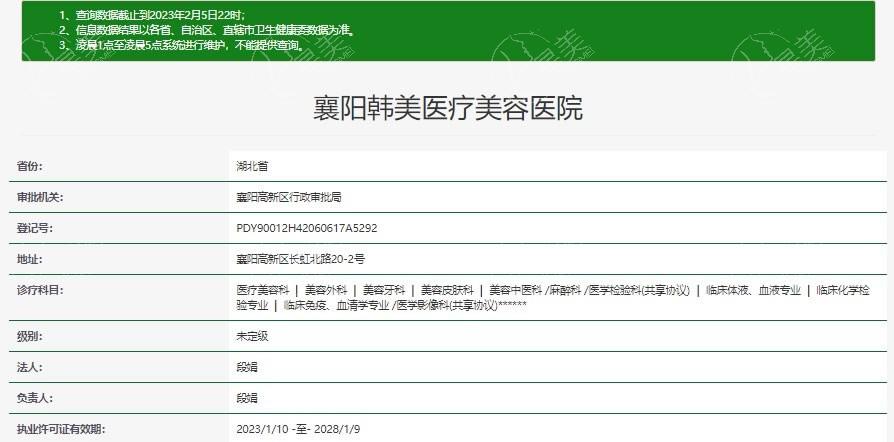Select 襄阳高新区行政审批局 value
Viewport: 894px width, 442px height.
pos(288,197)
